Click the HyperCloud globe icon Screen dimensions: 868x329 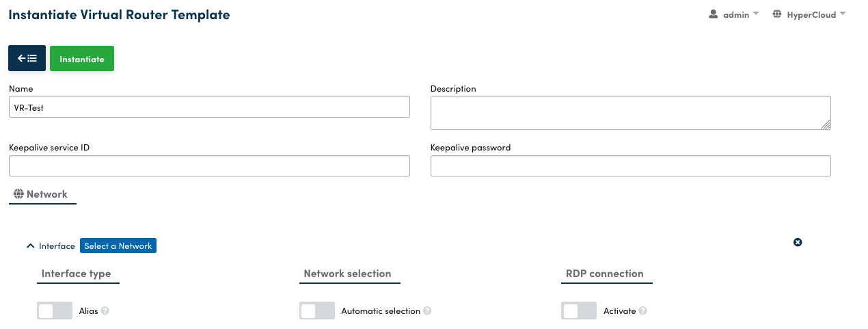pos(777,14)
